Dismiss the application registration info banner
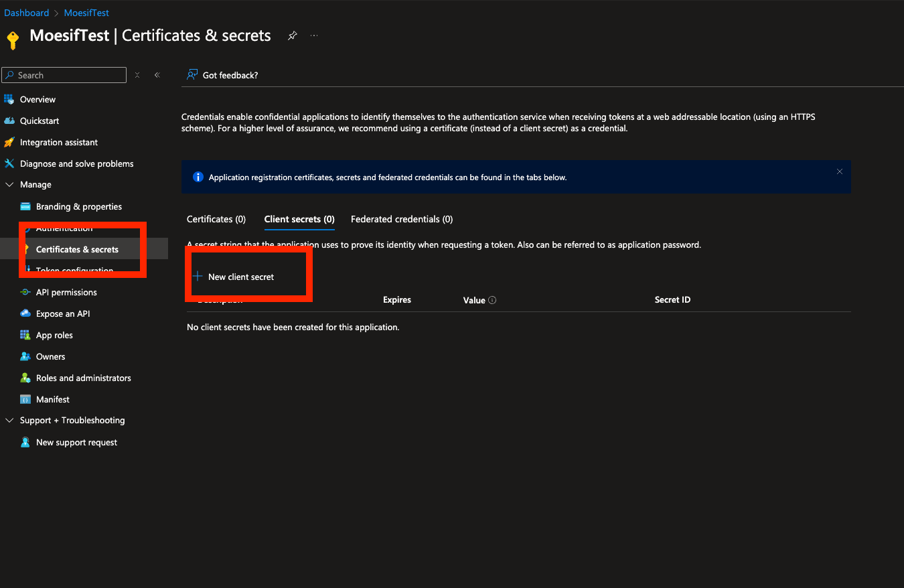This screenshot has height=588, width=904. pyautogui.click(x=840, y=171)
